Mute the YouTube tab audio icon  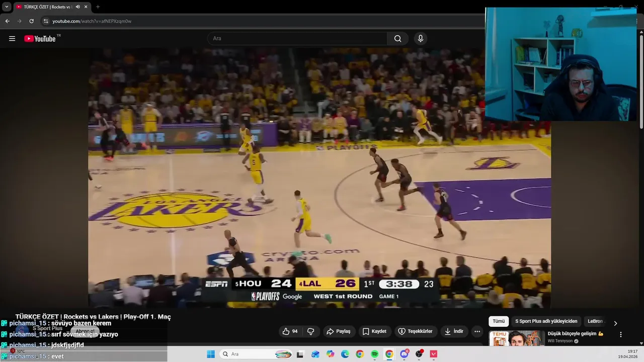tap(77, 7)
